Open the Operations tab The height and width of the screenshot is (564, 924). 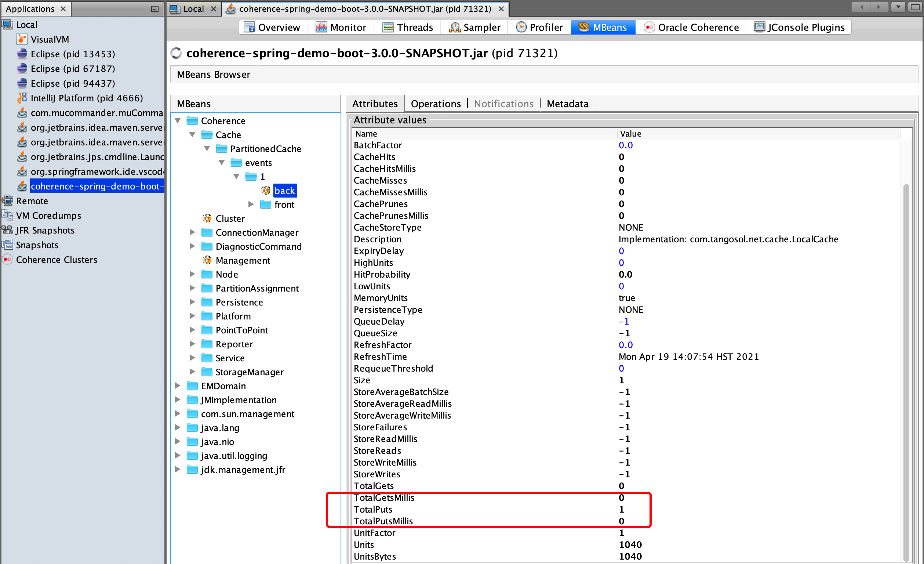435,104
